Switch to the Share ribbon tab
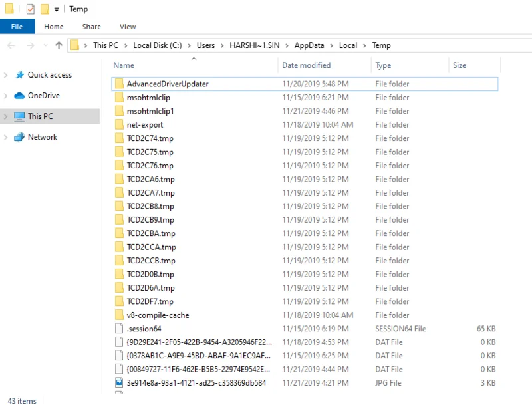 click(91, 27)
